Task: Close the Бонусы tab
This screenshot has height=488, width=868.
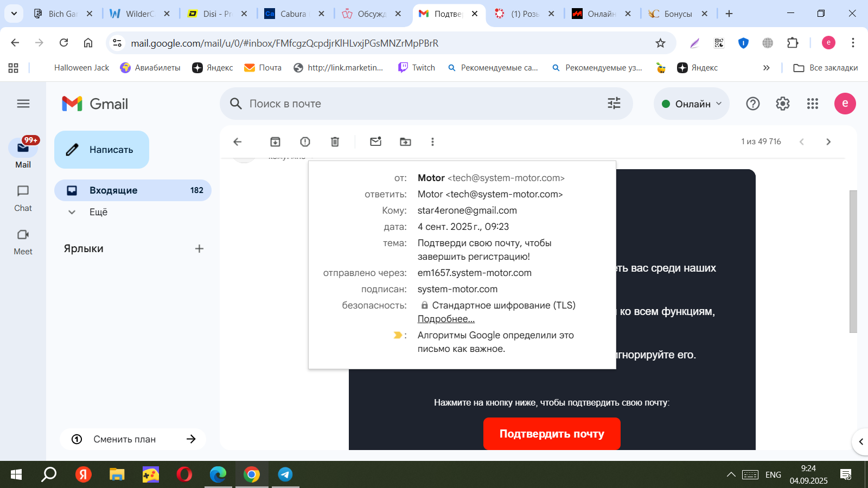Action: [705, 14]
